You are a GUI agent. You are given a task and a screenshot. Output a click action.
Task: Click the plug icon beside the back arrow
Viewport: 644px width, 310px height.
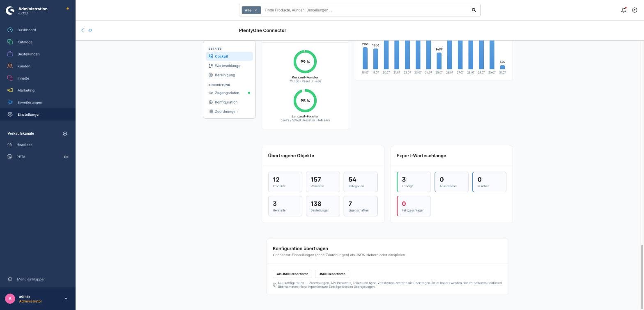tap(90, 30)
